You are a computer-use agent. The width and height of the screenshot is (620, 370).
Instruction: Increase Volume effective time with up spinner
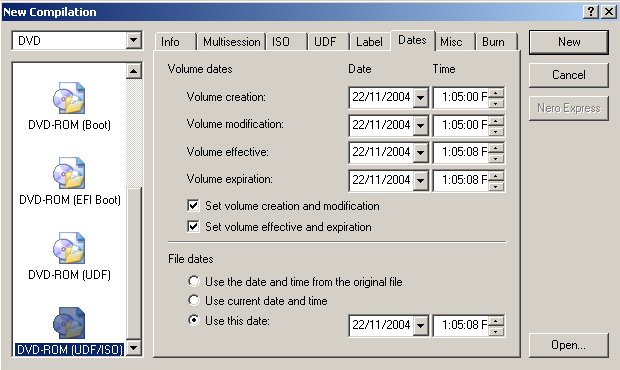pyautogui.click(x=496, y=148)
